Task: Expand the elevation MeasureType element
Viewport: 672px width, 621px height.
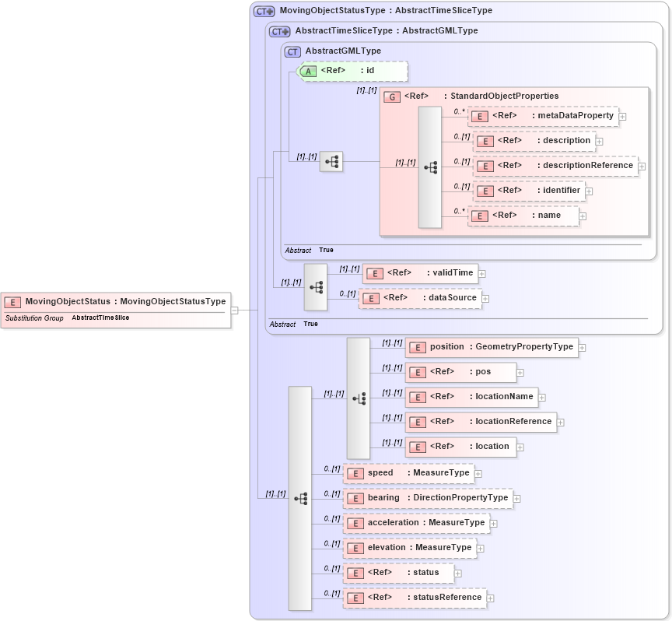Action: pyautogui.click(x=481, y=549)
